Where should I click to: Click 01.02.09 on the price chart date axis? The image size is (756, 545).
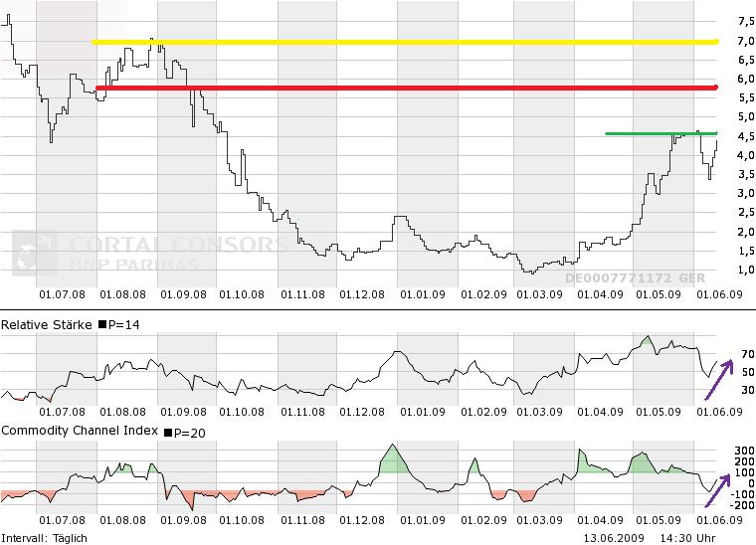point(483,294)
